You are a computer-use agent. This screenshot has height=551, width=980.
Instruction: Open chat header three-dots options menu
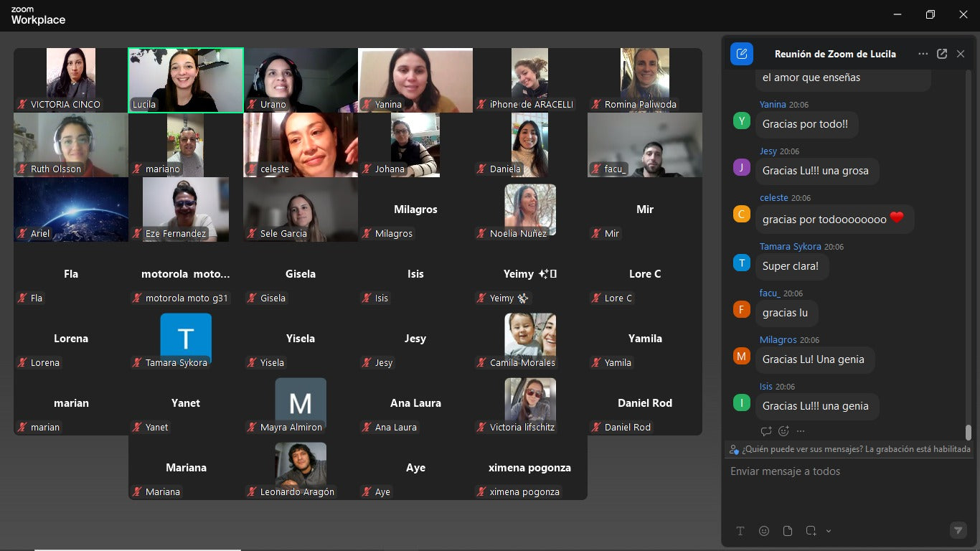tap(923, 54)
